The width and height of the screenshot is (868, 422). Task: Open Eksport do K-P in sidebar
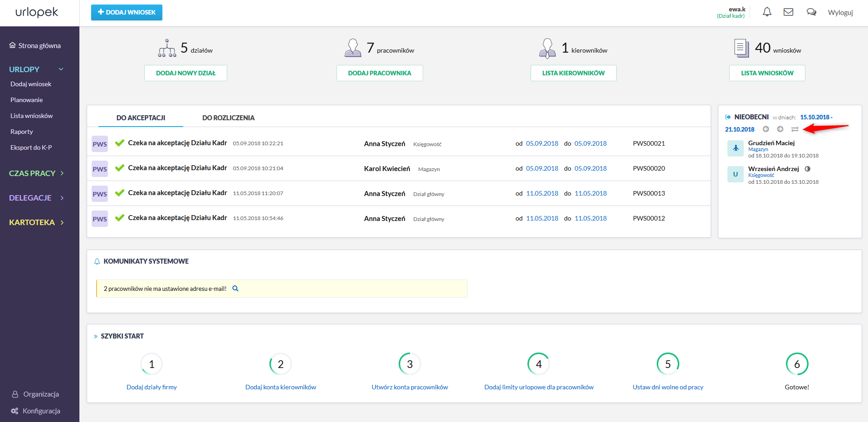[x=31, y=147]
